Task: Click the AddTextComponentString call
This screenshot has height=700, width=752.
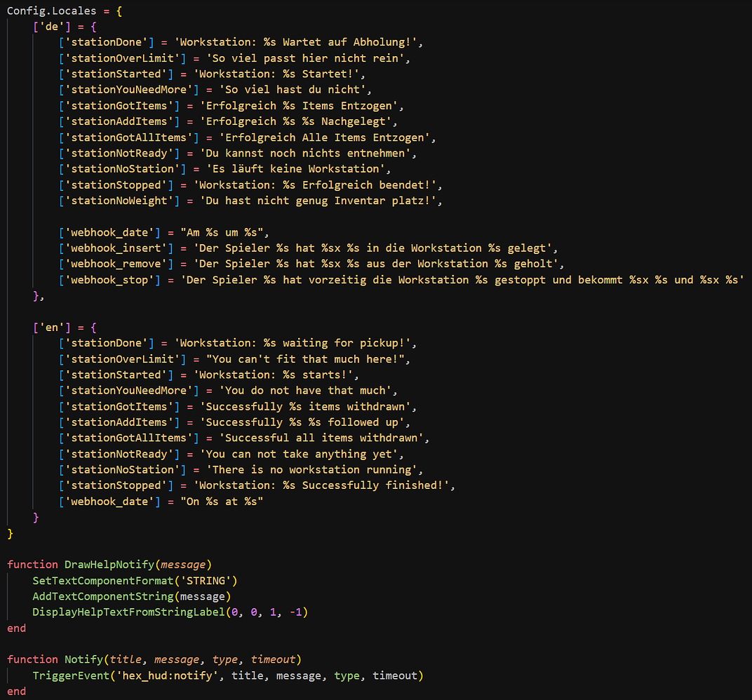Action: (103, 596)
